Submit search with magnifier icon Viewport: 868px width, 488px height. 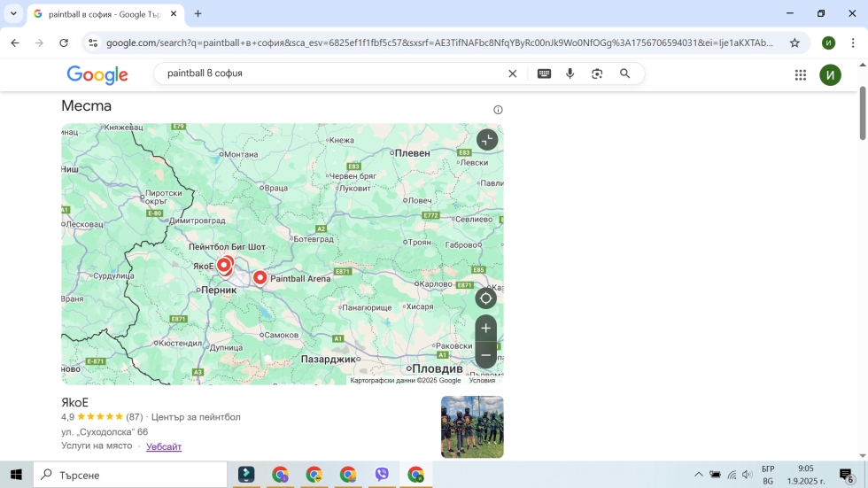(624, 74)
